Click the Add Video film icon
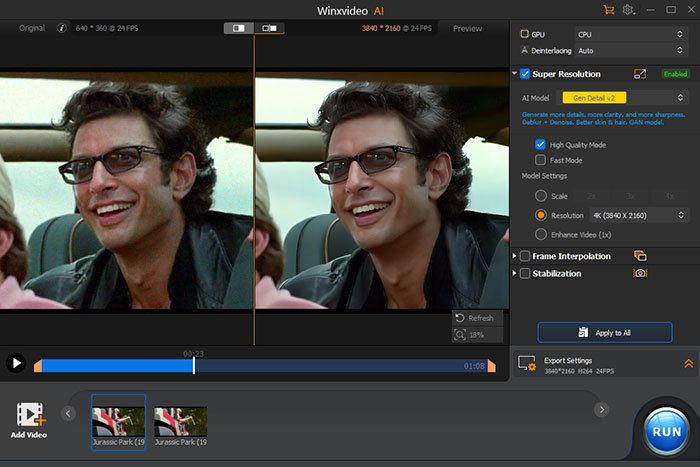This screenshot has width=700, height=467. [31, 414]
